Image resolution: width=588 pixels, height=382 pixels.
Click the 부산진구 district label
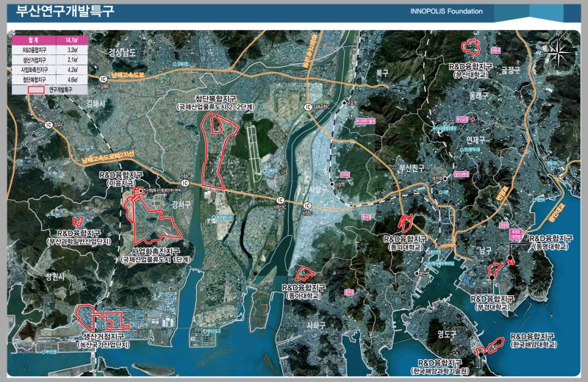(412, 167)
